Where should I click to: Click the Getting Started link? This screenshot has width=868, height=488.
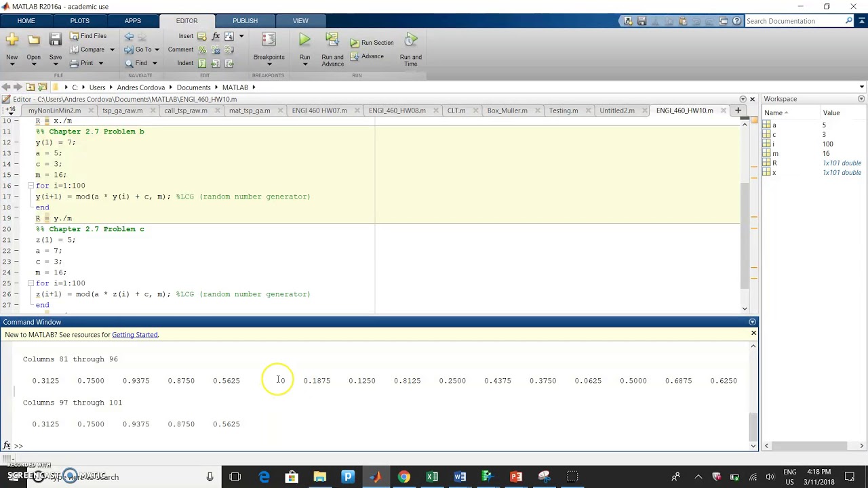pos(135,335)
